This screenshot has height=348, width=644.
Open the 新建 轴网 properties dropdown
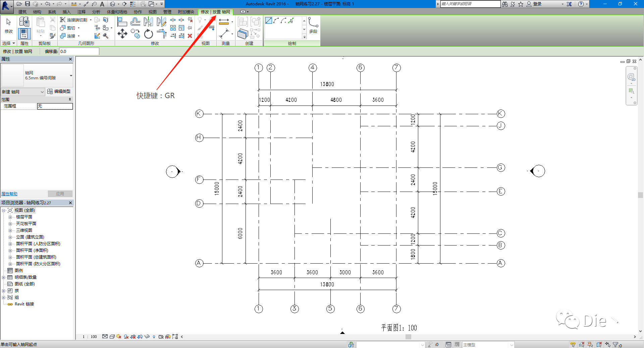tap(42, 91)
